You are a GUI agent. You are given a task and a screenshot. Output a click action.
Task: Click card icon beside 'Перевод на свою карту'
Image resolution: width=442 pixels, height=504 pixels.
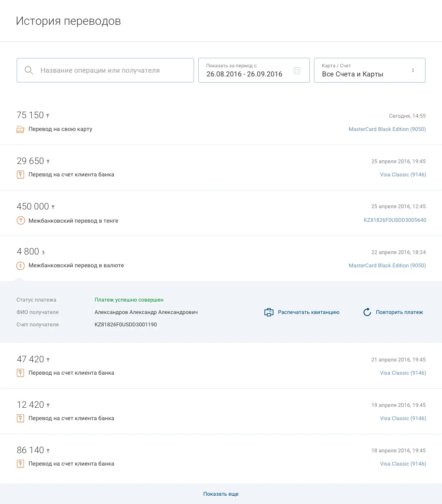[x=20, y=129]
